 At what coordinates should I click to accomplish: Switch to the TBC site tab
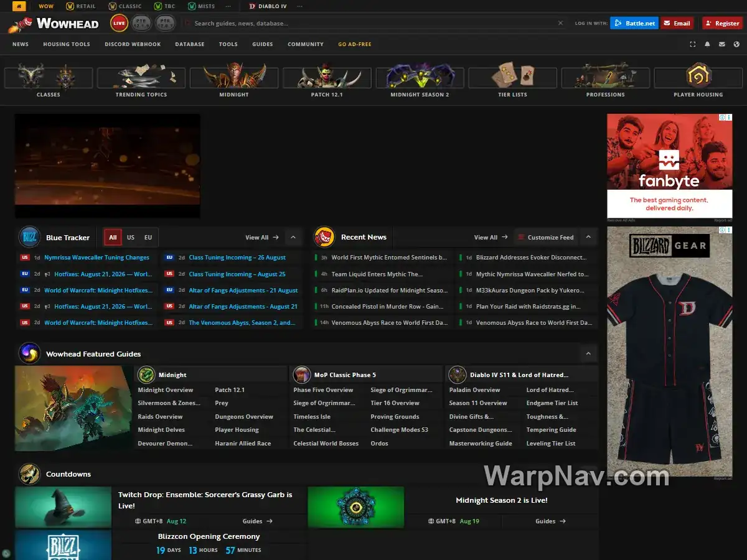pos(164,6)
